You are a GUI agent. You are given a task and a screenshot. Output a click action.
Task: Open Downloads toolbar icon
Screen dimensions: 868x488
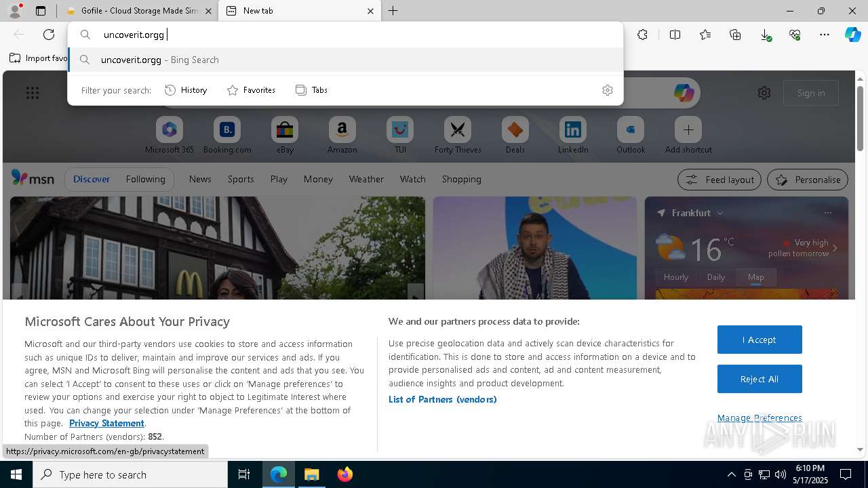click(x=765, y=35)
